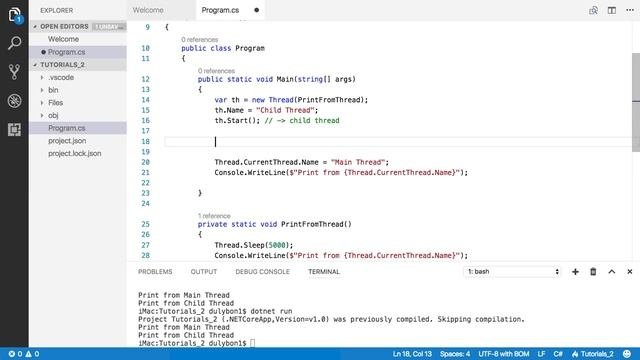The height and width of the screenshot is (360, 640).
Task: Open the editor more actions ellipsis menu
Action: click(x=630, y=10)
